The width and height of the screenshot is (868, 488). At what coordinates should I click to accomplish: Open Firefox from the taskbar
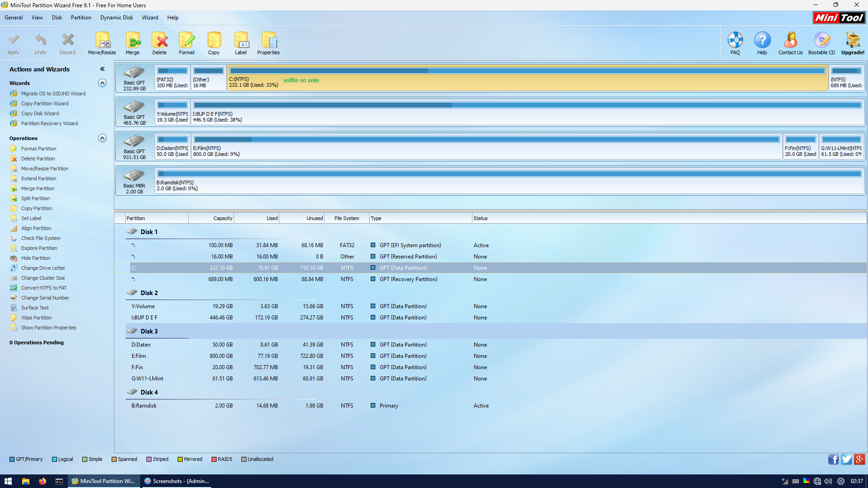(42, 481)
